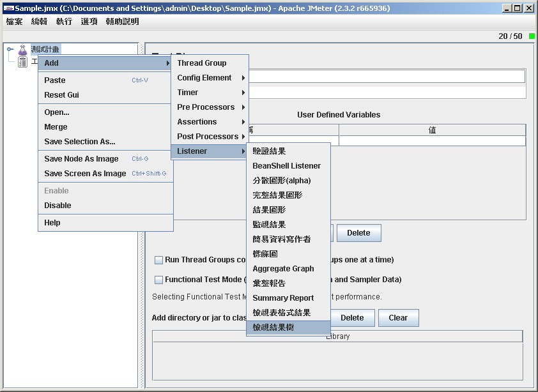Click the green status indicator square
The image size is (538, 392).
[x=532, y=36]
